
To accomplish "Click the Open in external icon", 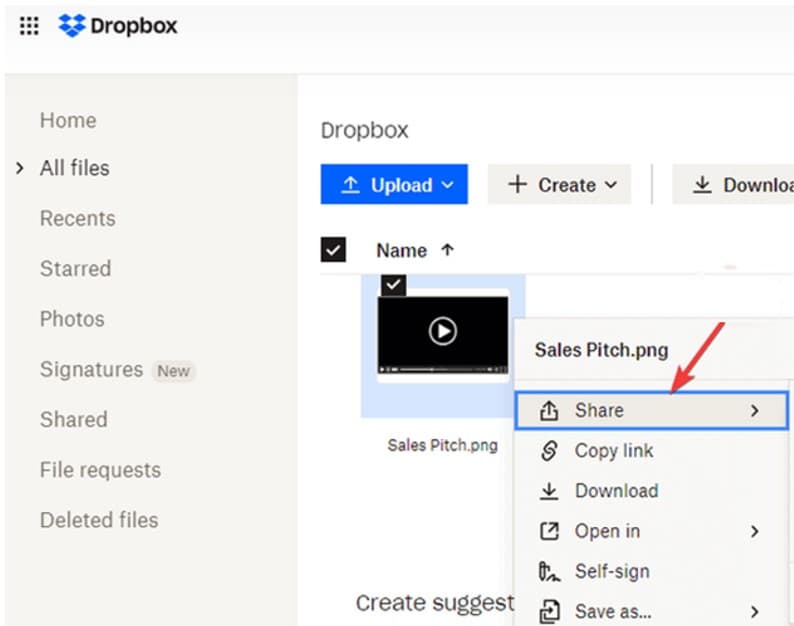I will [x=548, y=531].
